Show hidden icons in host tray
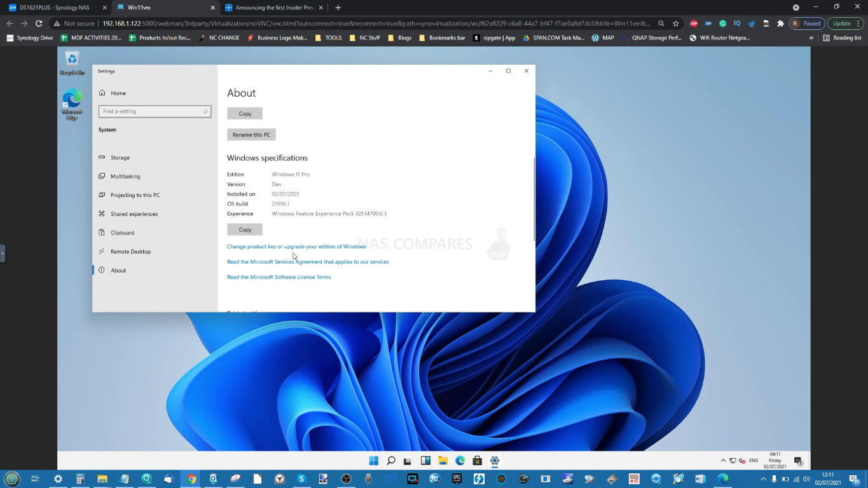 click(x=763, y=479)
